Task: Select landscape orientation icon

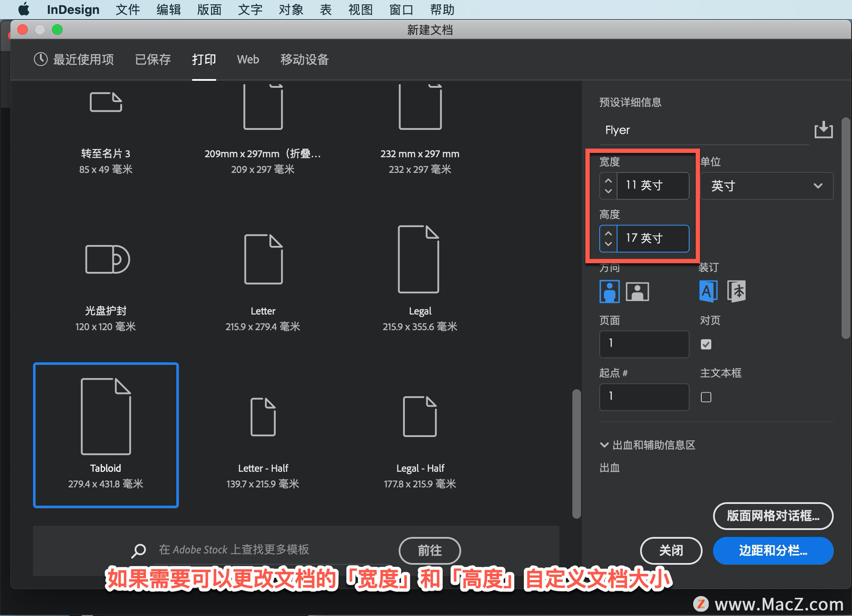Action: click(637, 292)
